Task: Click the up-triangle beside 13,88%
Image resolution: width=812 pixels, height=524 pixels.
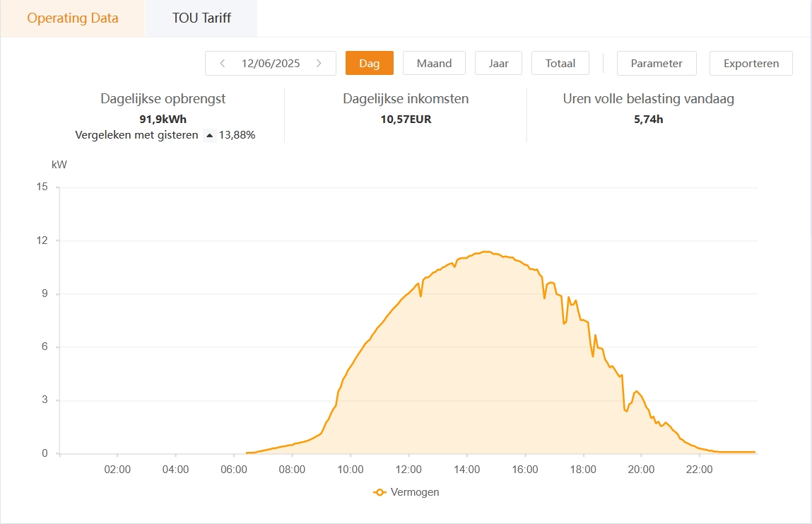Action: coord(209,135)
